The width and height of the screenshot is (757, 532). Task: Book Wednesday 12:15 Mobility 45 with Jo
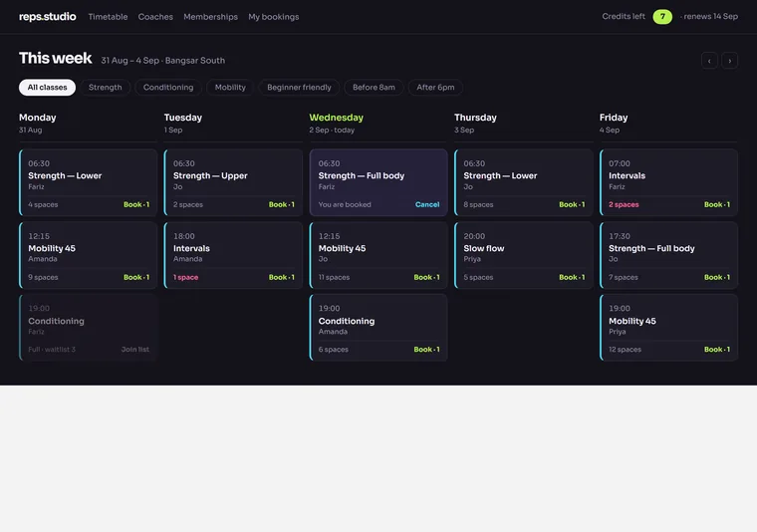(426, 277)
